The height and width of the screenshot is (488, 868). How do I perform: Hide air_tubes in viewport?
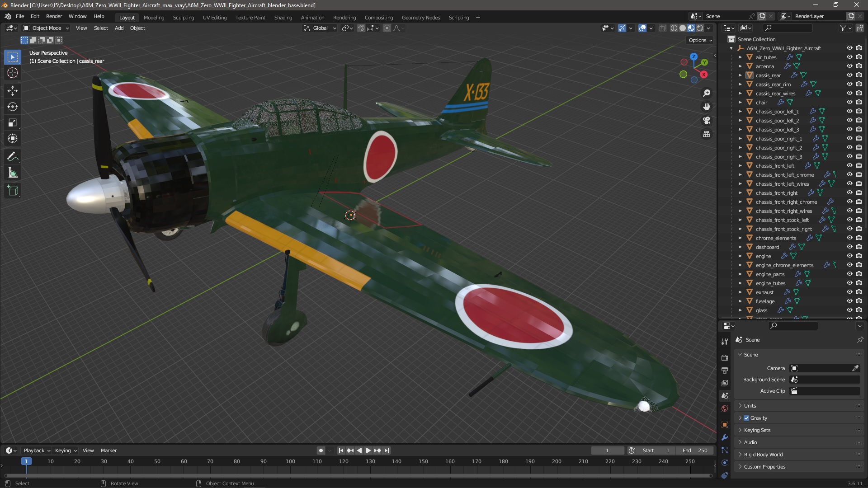[x=849, y=57]
